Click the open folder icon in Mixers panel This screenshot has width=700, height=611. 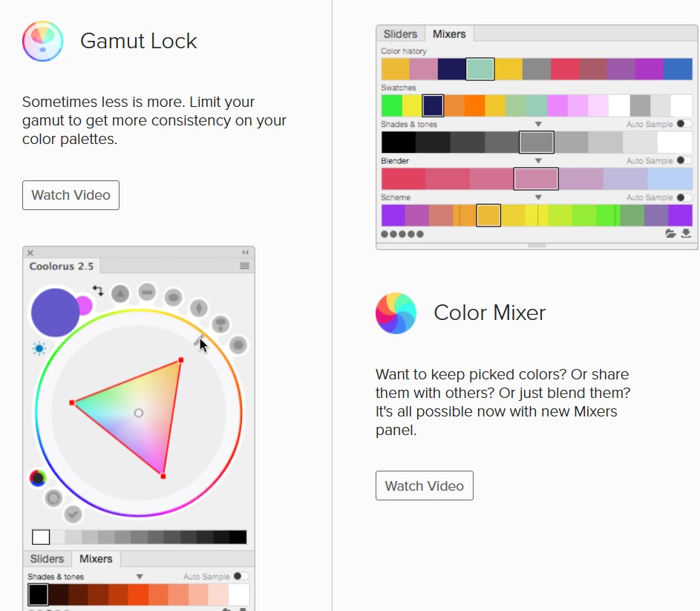[671, 233]
